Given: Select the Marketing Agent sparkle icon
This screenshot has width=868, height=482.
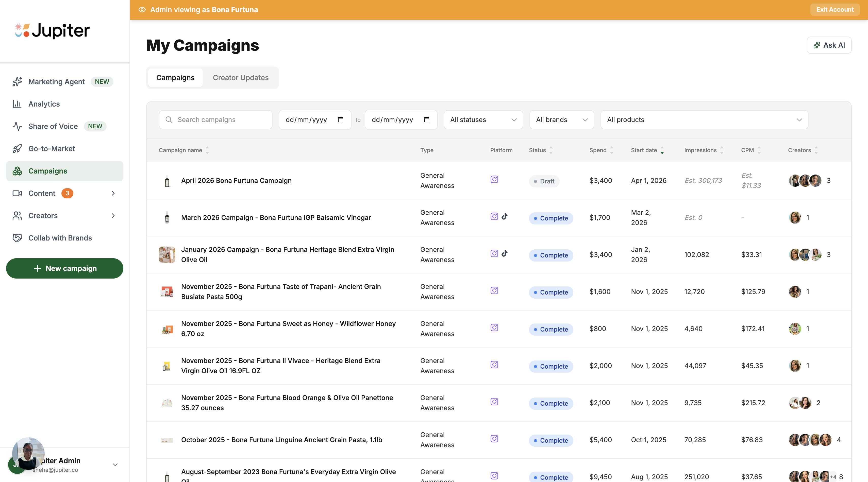Looking at the screenshot, I should [x=17, y=81].
